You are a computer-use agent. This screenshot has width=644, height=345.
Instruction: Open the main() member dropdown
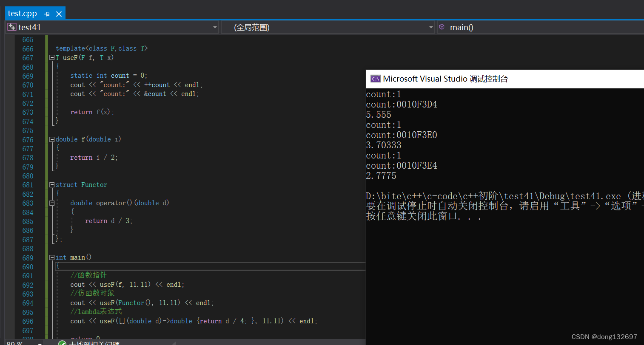[541, 27]
